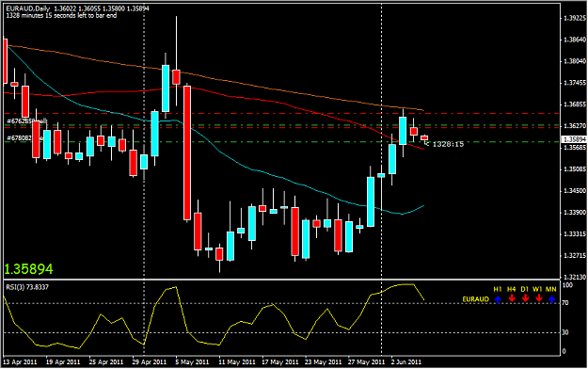Click the red down arrow under W1
This screenshot has width=588, height=369.
538,299
